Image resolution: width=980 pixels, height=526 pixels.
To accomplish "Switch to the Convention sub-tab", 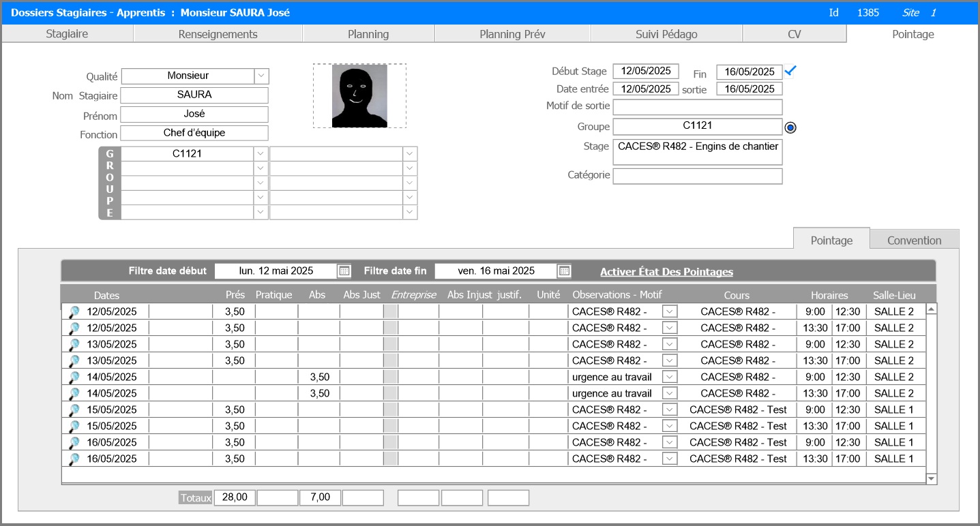I will (914, 240).
